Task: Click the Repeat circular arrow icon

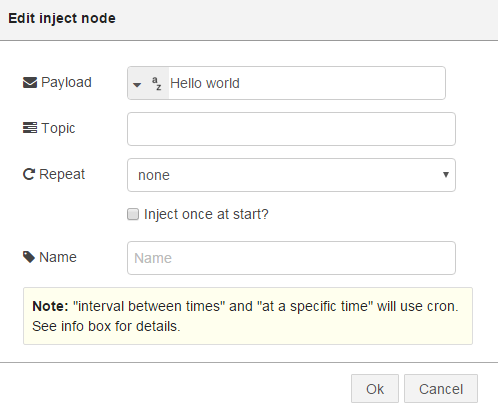Action: 29,174
